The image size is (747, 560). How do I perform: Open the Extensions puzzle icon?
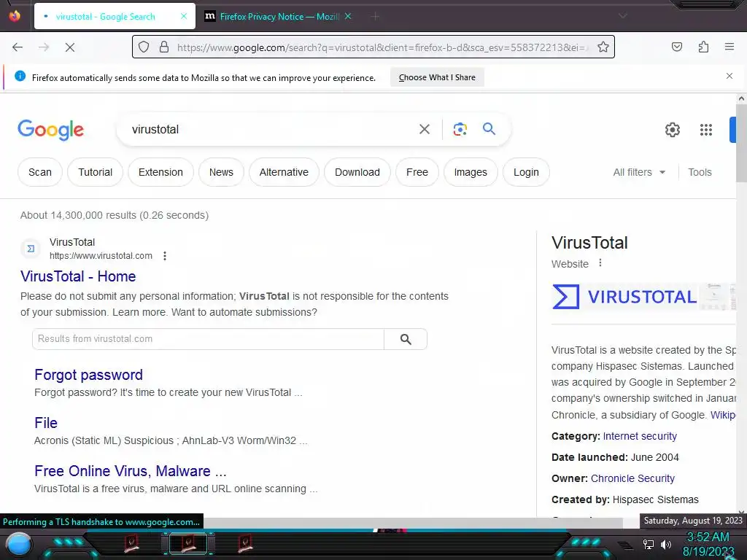(704, 47)
